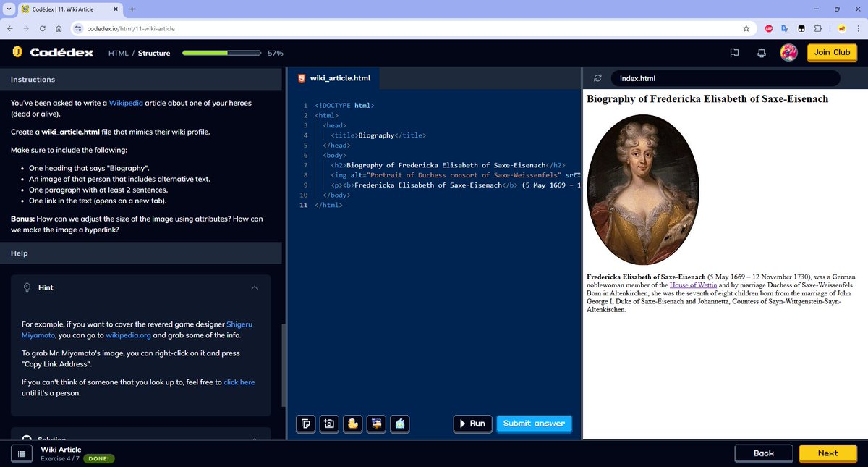The height and width of the screenshot is (467, 868).
Task: Click the HTML5 icon on the wiki_article.html tab
Action: [x=301, y=78]
